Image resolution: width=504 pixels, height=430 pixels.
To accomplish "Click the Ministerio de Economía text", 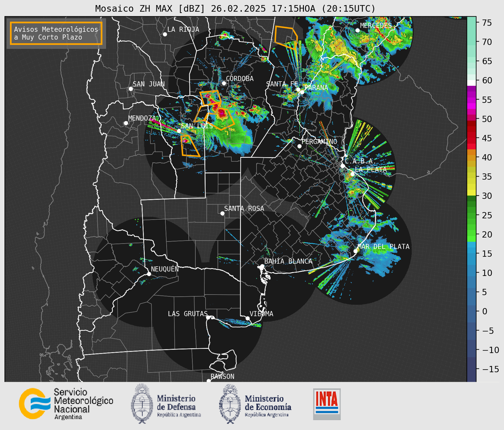I will [268, 406].
